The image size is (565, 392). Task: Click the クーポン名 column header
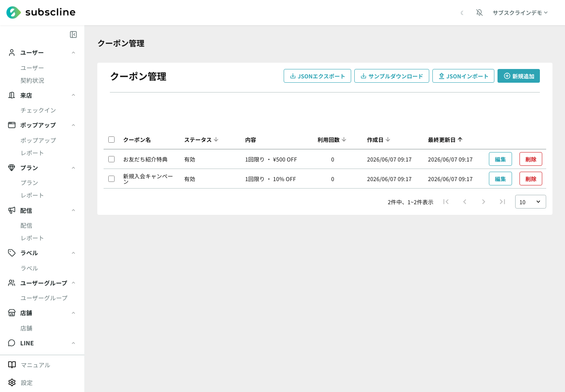(137, 140)
